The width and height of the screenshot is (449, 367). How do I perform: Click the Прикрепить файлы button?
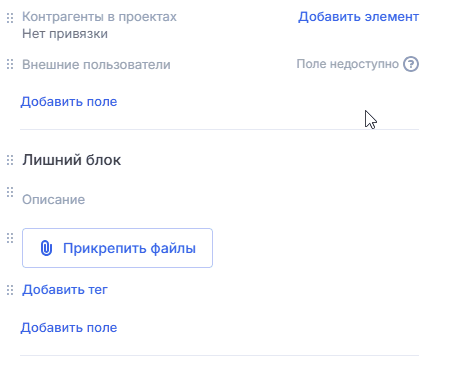[x=117, y=248]
